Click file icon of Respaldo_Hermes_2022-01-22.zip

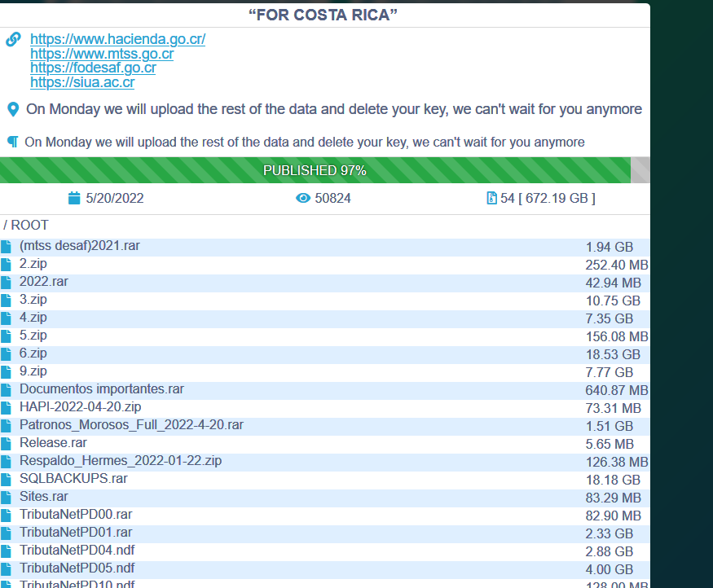click(x=6, y=462)
